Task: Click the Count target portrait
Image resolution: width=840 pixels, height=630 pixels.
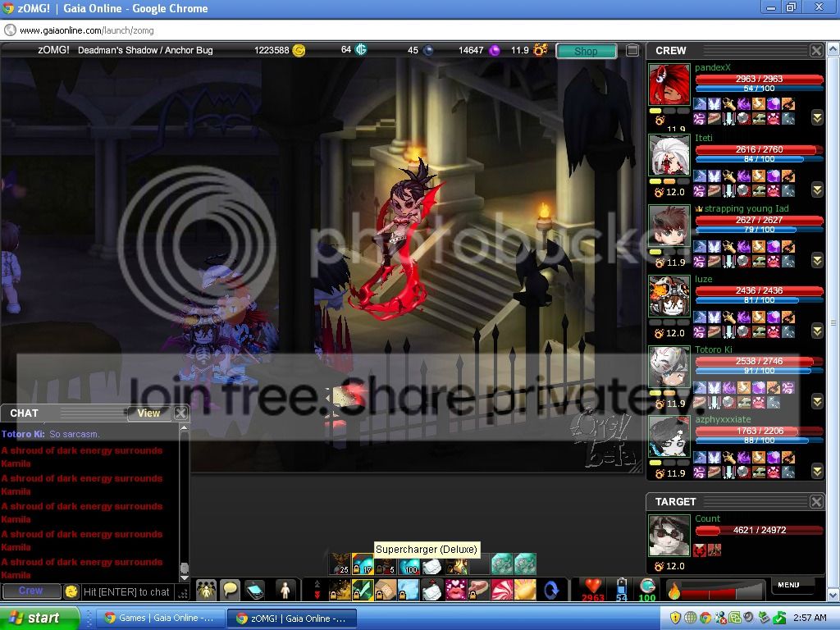Action: (x=669, y=536)
